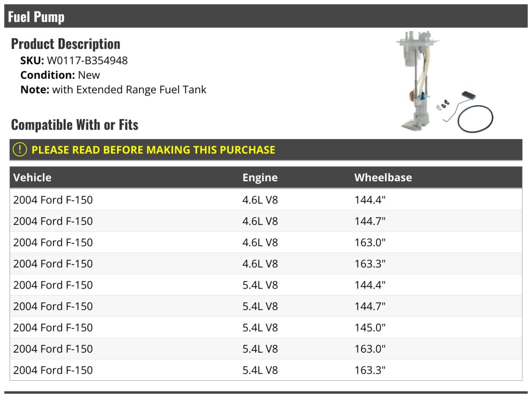Viewport: 532px width, 398px height.
Task: Select the 5.4L V8 144.4" wheelbase row
Action: [x=266, y=285]
